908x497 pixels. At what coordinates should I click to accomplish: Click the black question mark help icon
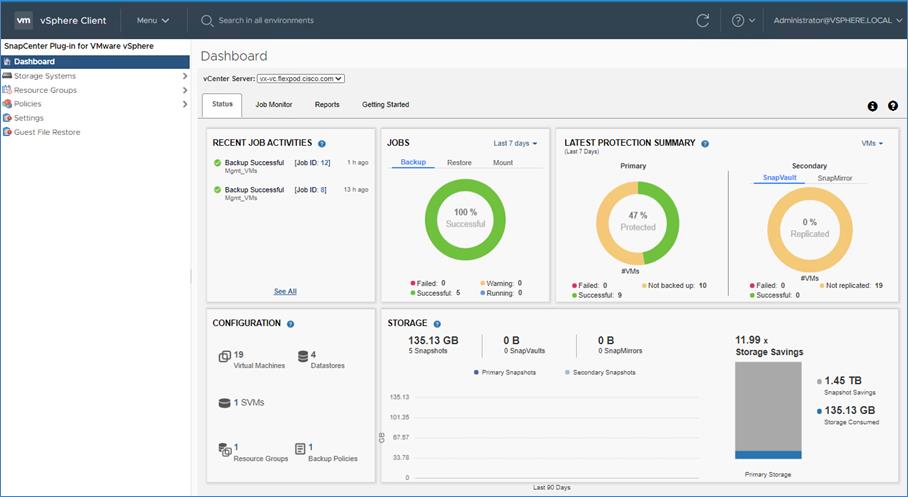pos(893,106)
